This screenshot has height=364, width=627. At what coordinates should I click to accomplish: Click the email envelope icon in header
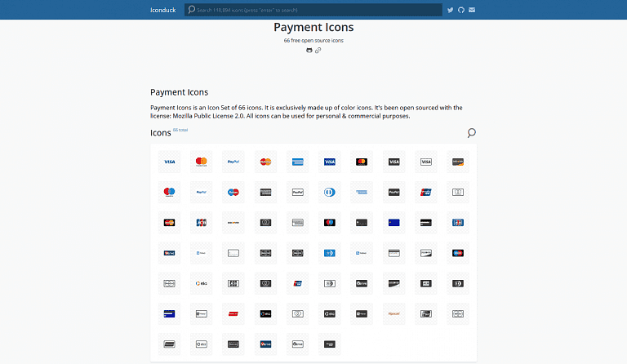pyautogui.click(x=472, y=10)
